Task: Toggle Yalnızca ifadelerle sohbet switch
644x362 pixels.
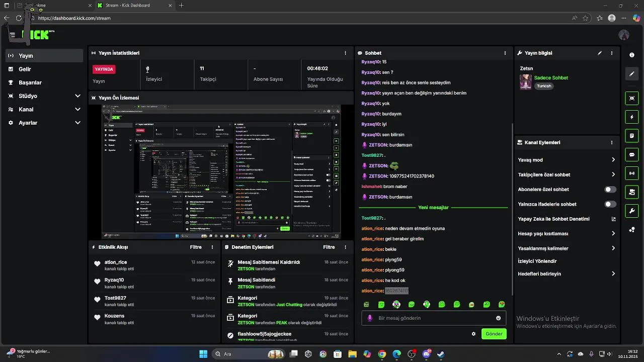Action: pos(610,204)
